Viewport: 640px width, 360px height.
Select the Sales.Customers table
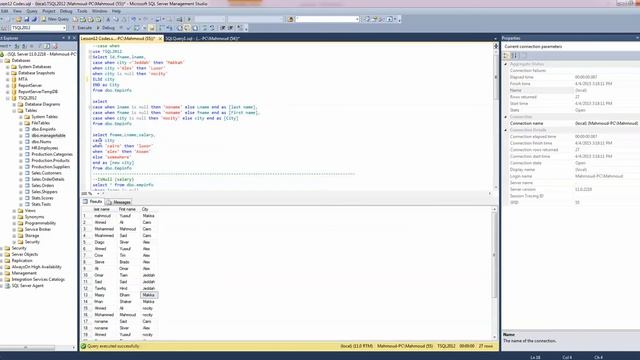click(47, 173)
